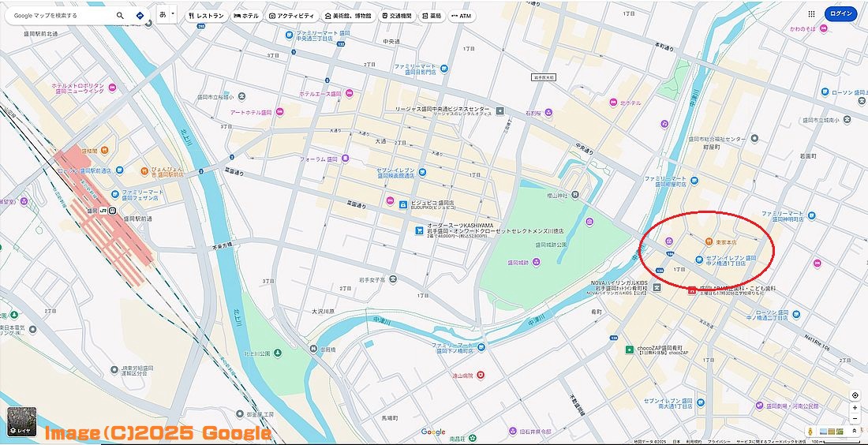Click inside the Google マップ search field
The width and height of the screenshot is (868, 445).
tap(61, 16)
